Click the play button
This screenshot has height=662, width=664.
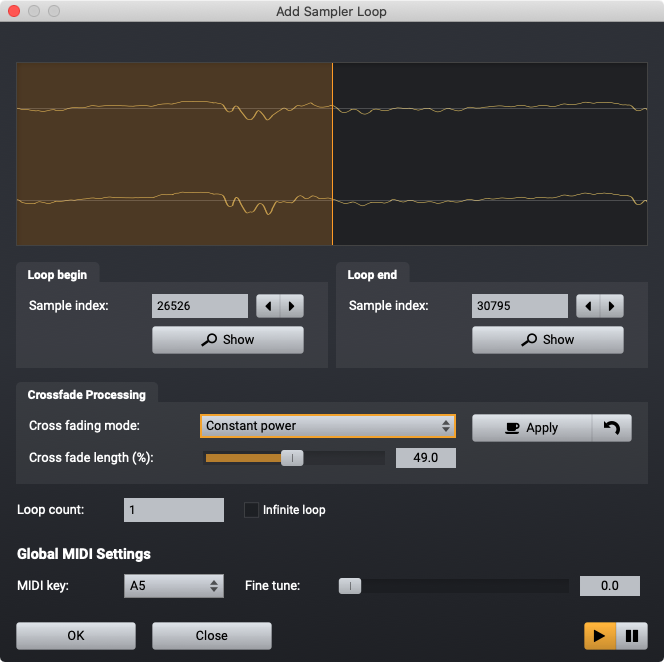[600, 636]
